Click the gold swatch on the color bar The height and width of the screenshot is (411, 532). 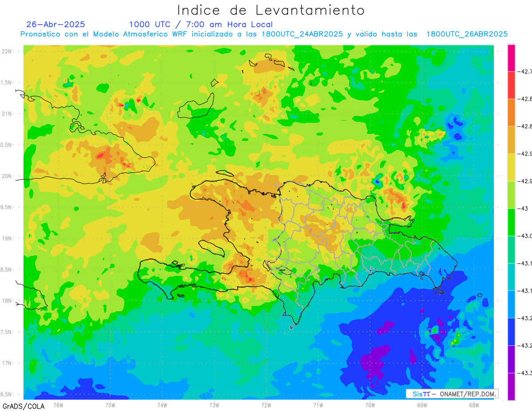coord(511,140)
